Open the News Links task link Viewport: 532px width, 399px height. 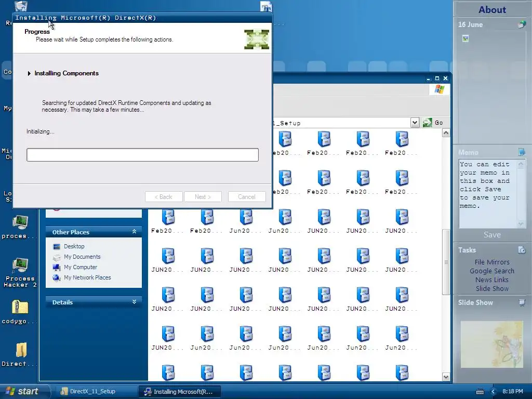click(492, 280)
